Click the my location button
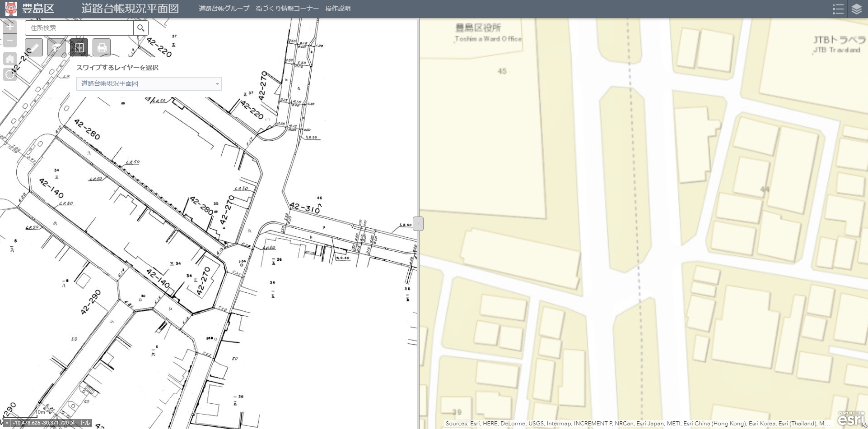868x429 pixels. (10, 74)
